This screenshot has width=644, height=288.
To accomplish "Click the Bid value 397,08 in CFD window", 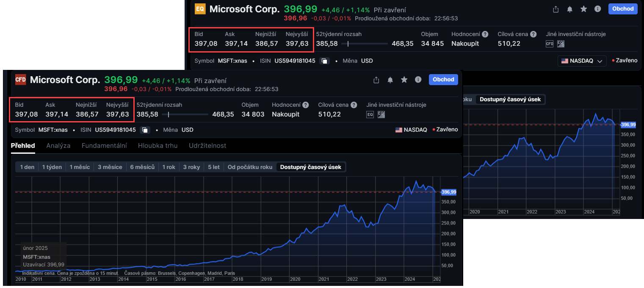I will point(27,114).
